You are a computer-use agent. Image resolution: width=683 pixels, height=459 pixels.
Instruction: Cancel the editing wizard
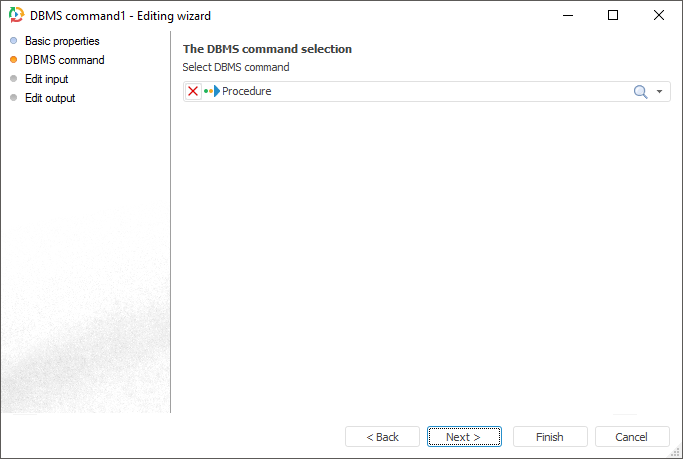click(x=632, y=437)
